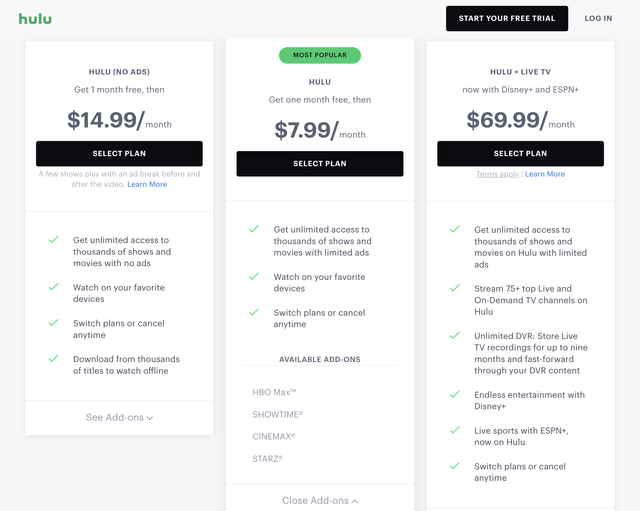Select the HBO Max add-on
640x511 pixels.
274,392
